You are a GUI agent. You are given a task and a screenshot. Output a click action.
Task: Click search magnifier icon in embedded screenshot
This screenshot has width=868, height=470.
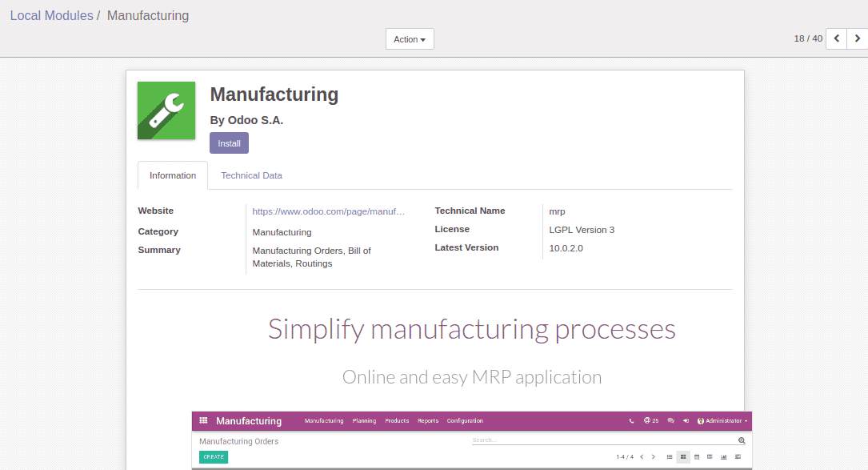click(x=742, y=440)
